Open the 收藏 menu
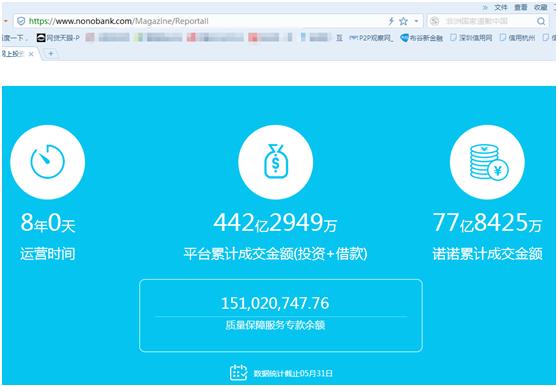Screen dimensions: 558x387 [541, 7]
